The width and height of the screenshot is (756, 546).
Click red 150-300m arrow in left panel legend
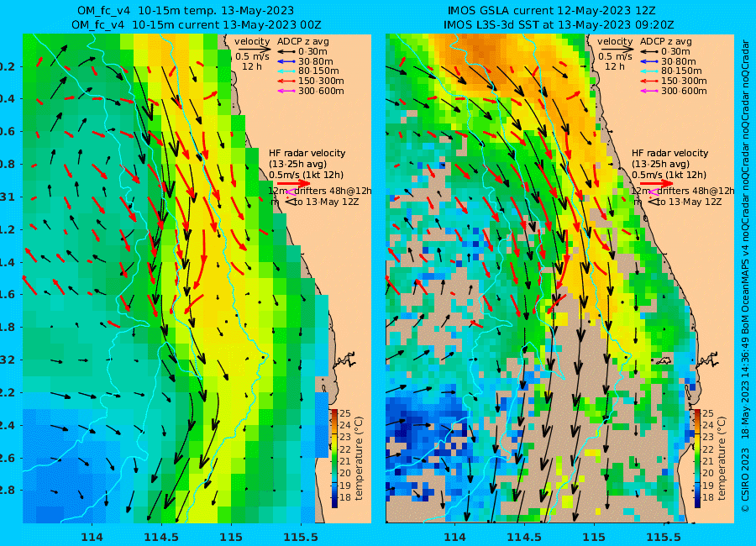(286, 81)
